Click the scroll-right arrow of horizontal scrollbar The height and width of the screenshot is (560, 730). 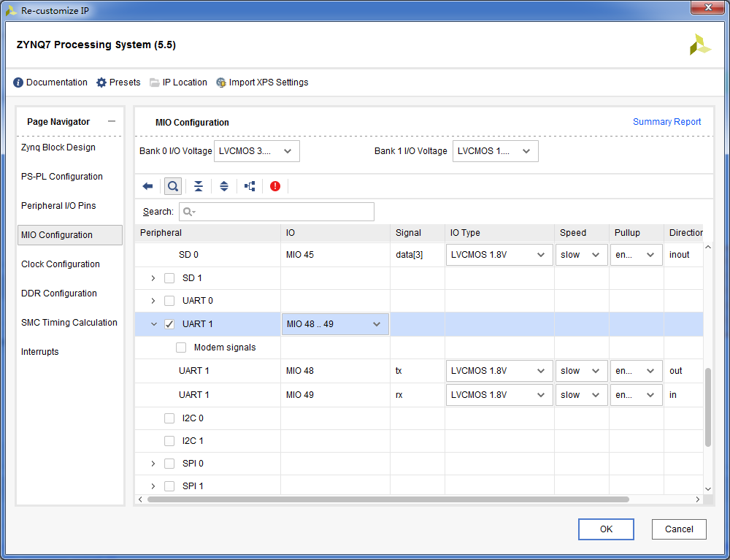click(x=697, y=499)
